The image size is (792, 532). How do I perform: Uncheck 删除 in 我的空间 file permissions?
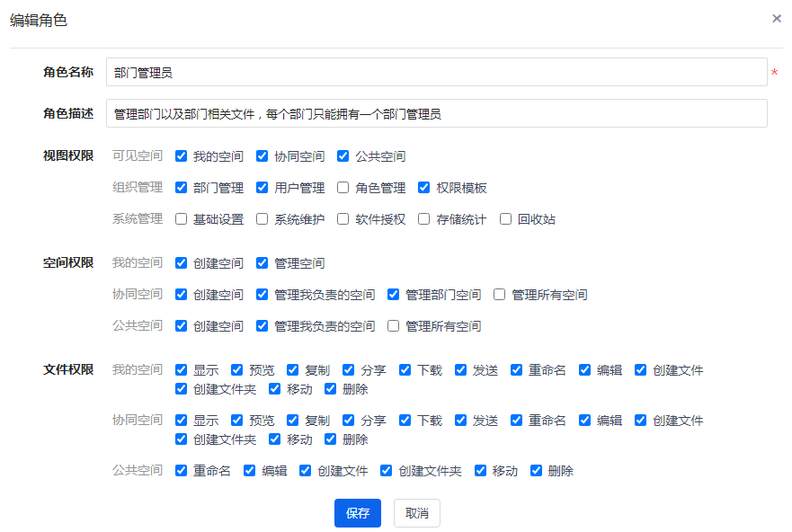click(330, 388)
